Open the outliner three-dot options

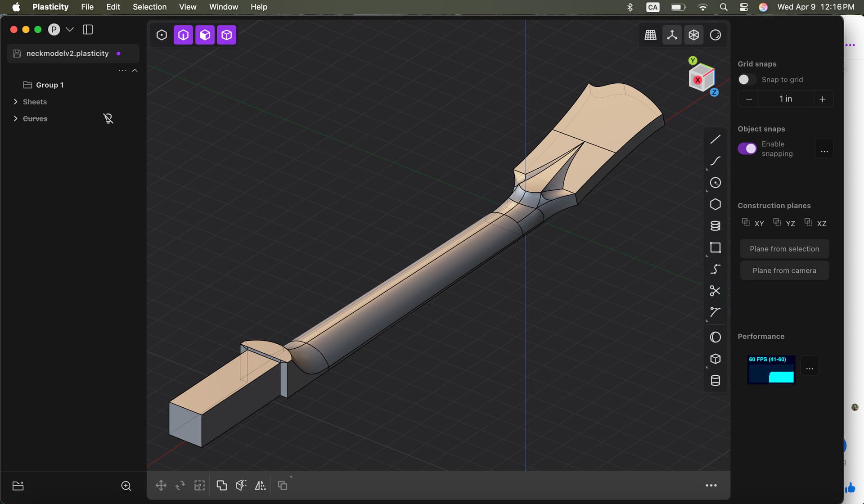[122, 71]
